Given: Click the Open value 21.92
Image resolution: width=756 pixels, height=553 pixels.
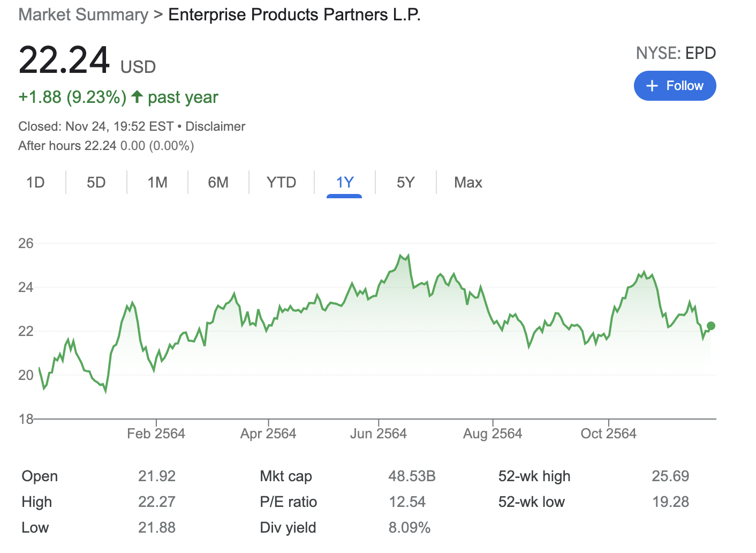Looking at the screenshot, I should 157,476.
